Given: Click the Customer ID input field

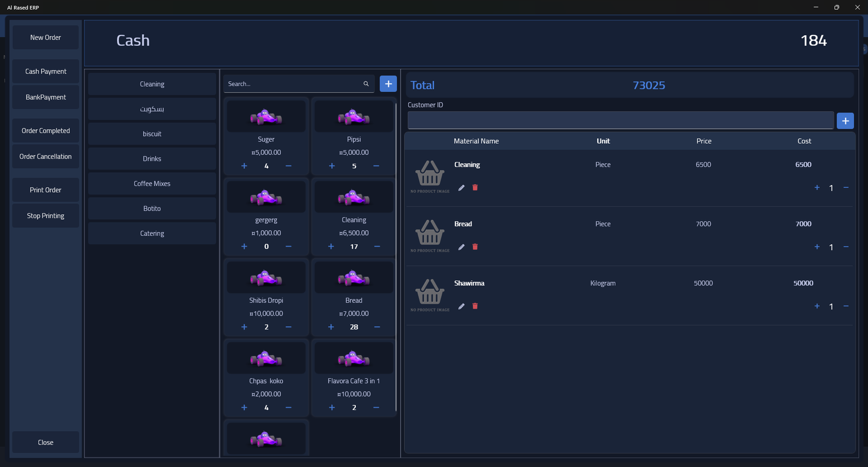Looking at the screenshot, I should point(620,121).
